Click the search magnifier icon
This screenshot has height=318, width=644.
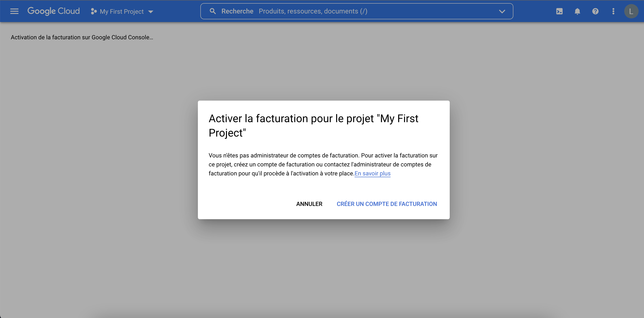point(212,11)
